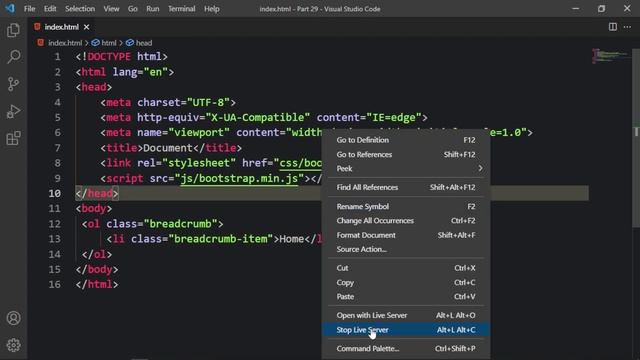The width and height of the screenshot is (640, 360).
Task: Open the Selection menu
Action: 80,9
